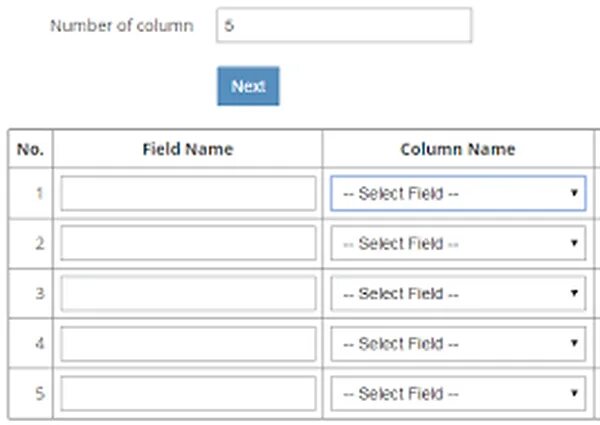Select the row number 5 cell

point(31,393)
